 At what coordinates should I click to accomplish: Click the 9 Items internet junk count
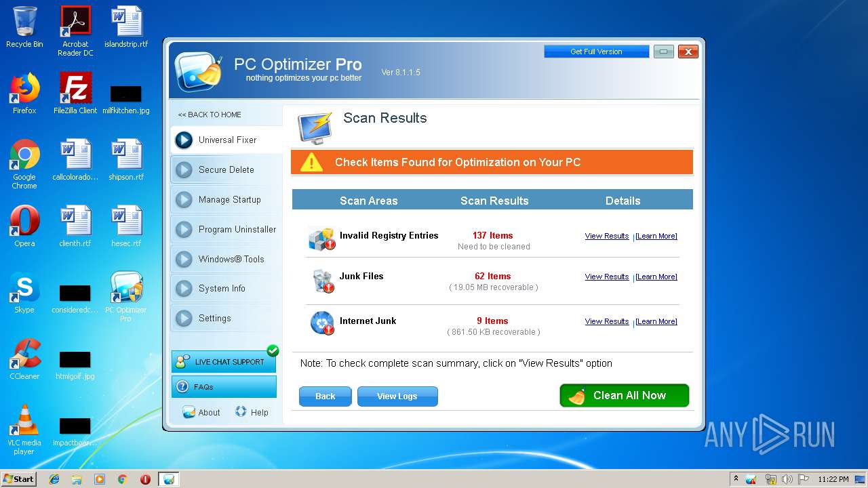tap(493, 321)
